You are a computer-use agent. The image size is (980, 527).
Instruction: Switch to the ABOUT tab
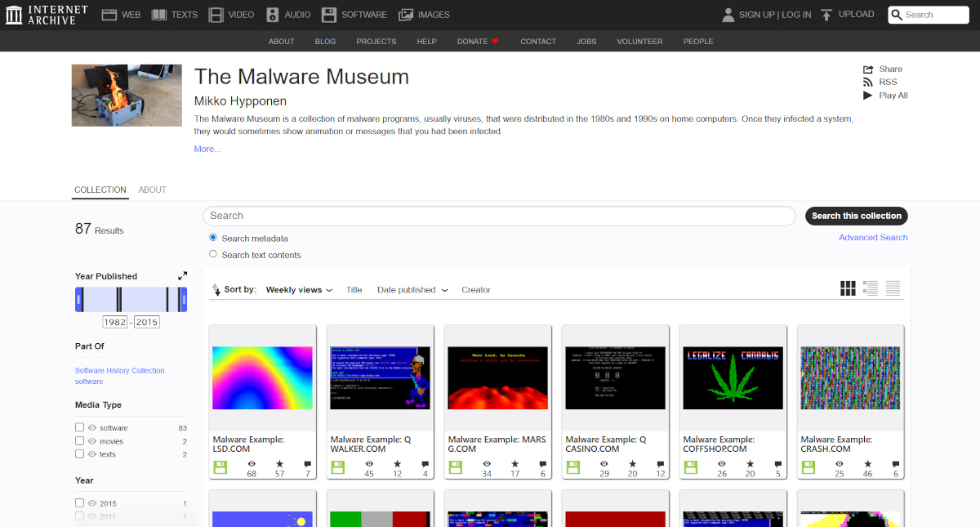pyautogui.click(x=152, y=190)
